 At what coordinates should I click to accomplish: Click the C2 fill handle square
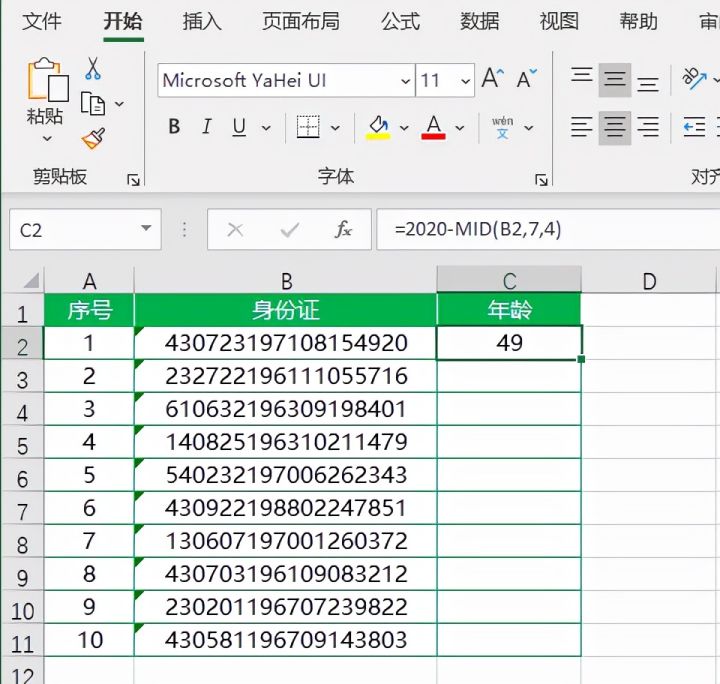pos(581,359)
